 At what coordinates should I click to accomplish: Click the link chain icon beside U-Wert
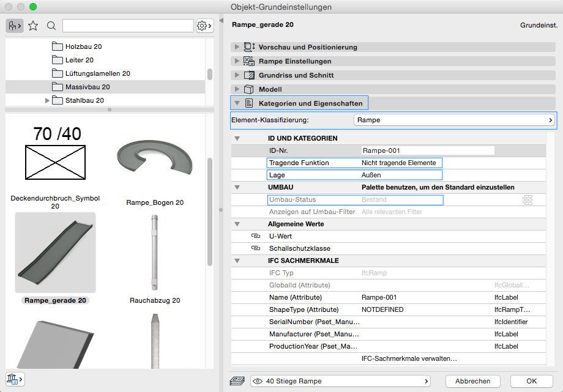coord(255,236)
